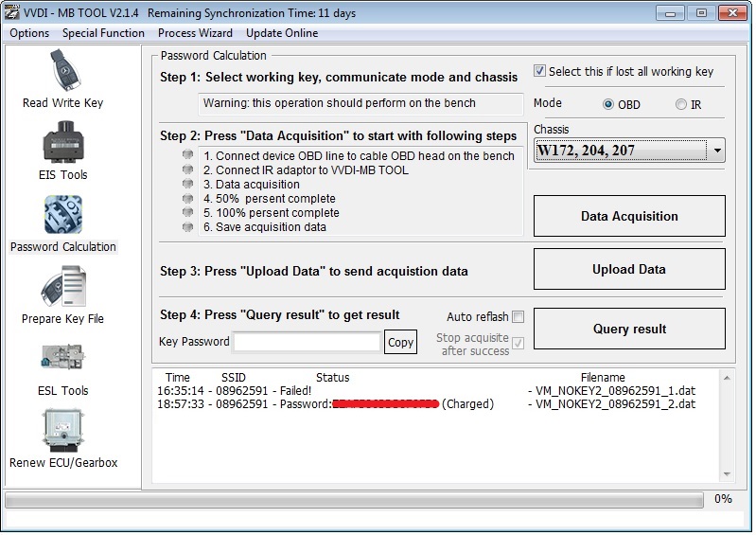Start Data Acquisition
Viewport: 756px width, 535px height.
pyautogui.click(x=629, y=216)
